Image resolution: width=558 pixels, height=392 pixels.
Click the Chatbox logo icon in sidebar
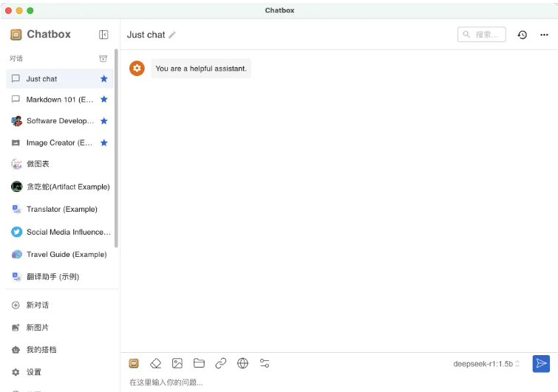(16, 35)
